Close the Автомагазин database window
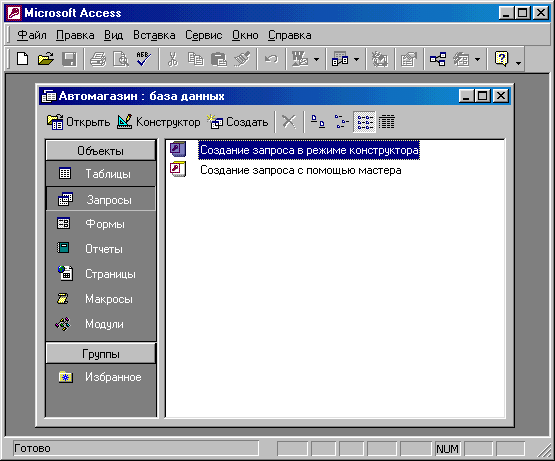This screenshot has width=555, height=461. tap(500, 96)
